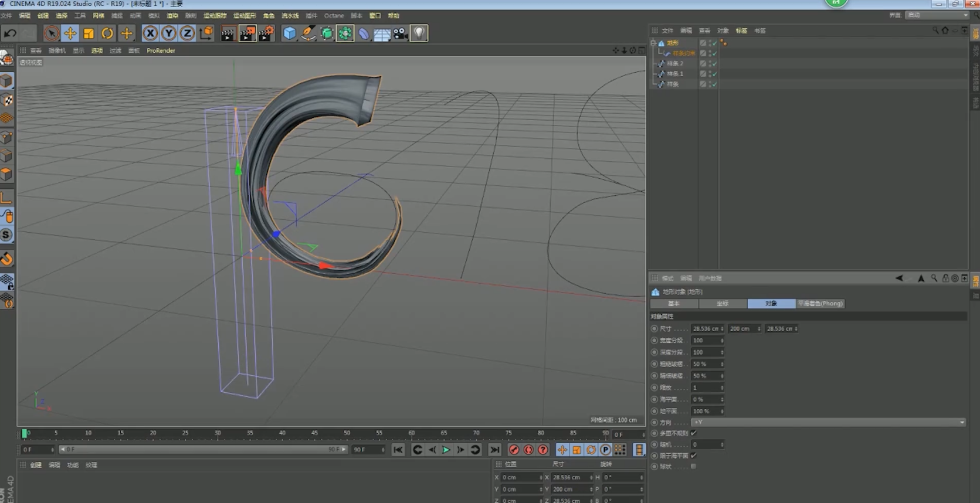The width and height of the screenshot is (980, 503).
Task: Click the 0 % value field
Action: [x=707, y=399]
